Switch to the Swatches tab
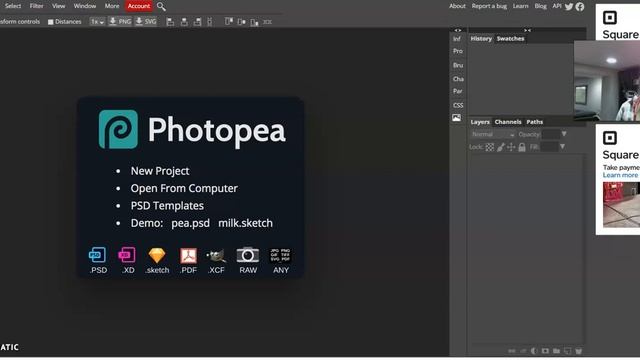640x360 pixels. coord(510,39)
